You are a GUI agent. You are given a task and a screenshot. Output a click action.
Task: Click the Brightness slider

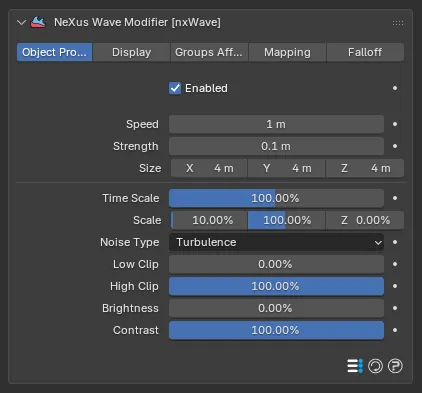276,308
